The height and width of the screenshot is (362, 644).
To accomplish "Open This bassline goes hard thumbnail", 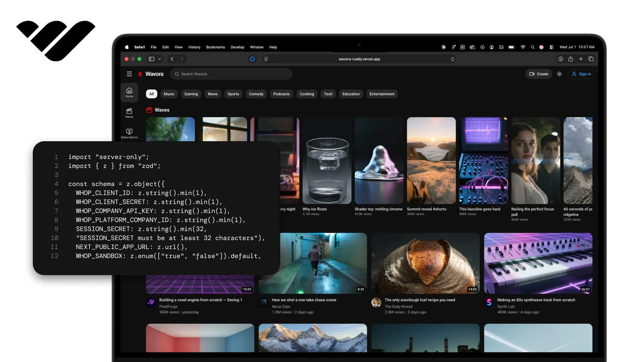I will [483, 161].
